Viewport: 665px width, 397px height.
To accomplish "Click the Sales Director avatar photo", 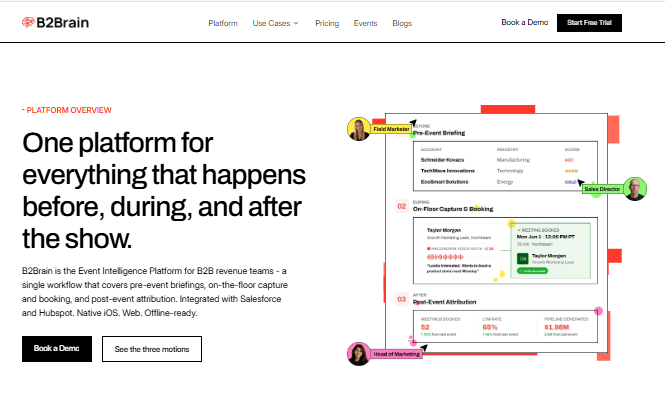I will click(635, 189).
